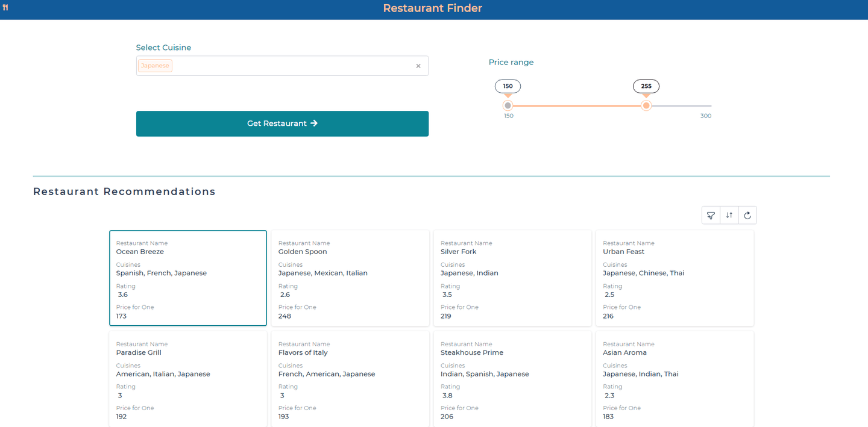Click the refresh cards icon
The height and width of the screenshot is (427, 868).
point(747,216)
